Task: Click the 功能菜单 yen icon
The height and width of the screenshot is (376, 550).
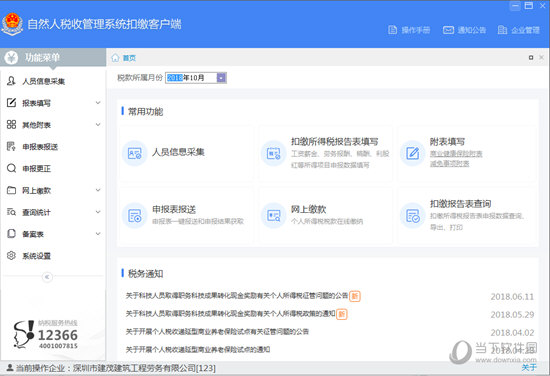Action: point(12,57)
